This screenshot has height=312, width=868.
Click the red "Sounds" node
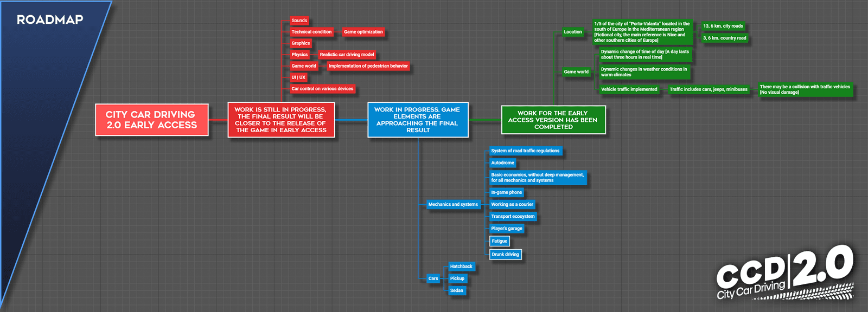coord(299,21)
